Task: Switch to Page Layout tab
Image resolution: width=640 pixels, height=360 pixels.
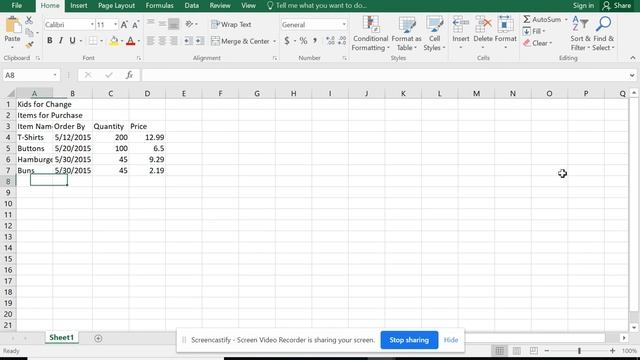Action: pos(116,5)
